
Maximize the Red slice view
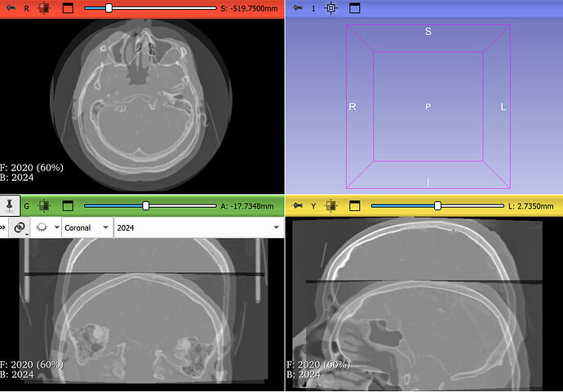click(68, 8)
